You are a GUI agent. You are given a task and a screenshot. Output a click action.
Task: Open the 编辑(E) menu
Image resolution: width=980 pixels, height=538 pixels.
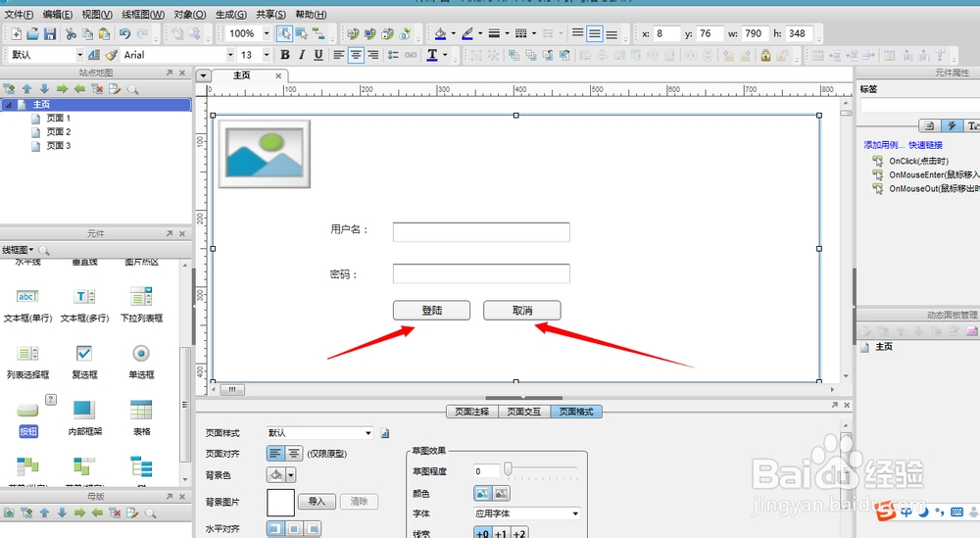point(58,14)
